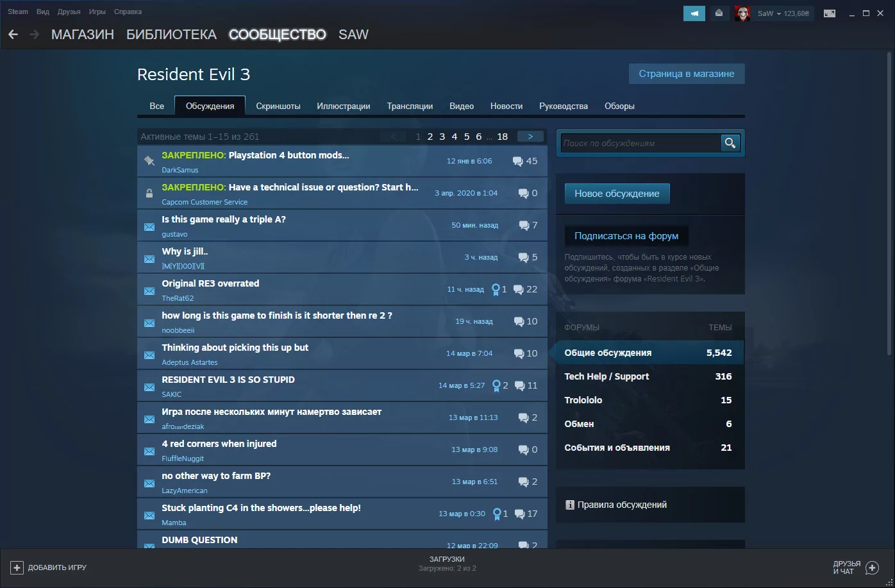895x588 pixels.
Task: Open the inbox envelope icon in header
Action: (x=719, y=13)
